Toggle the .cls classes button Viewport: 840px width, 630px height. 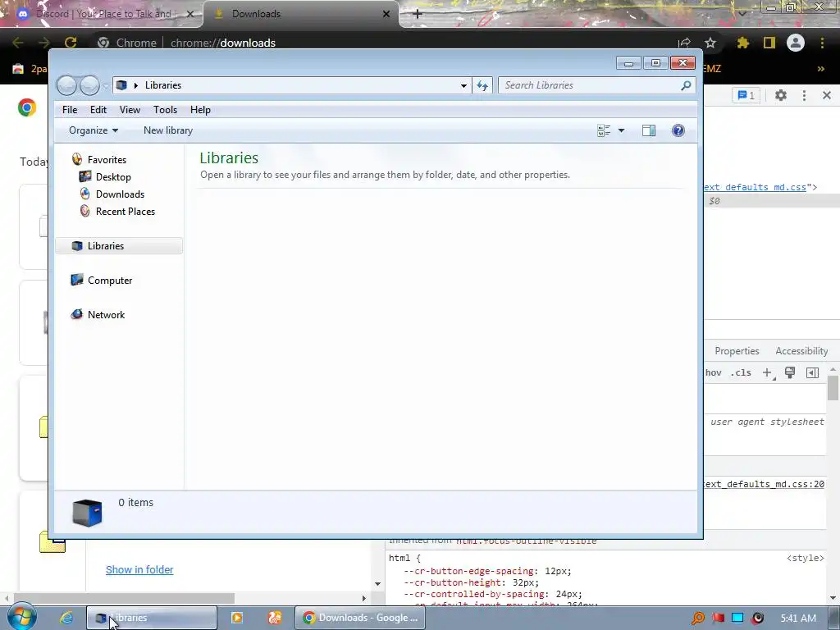[x=741, y=373]
